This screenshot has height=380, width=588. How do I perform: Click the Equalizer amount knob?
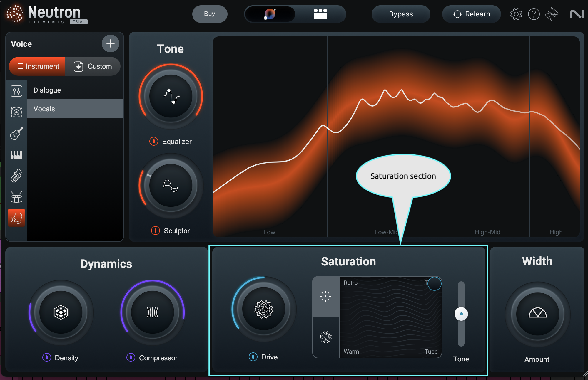[x=171, y=96]
